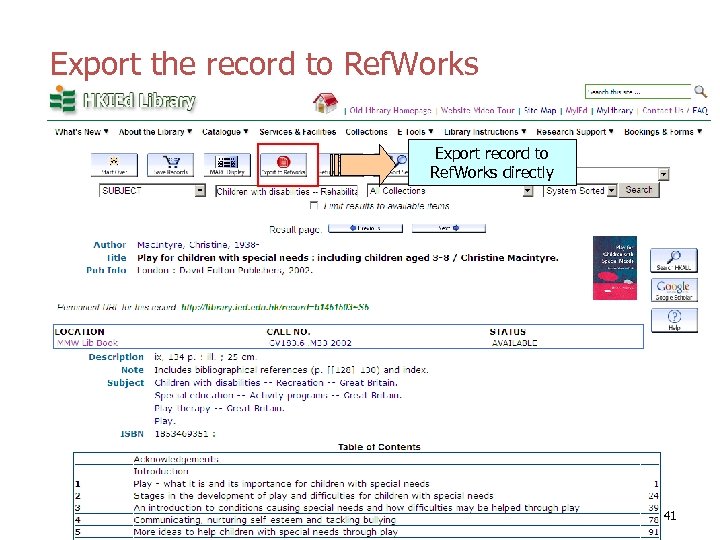Click the MyLibrary link
720x540 pixels.
[x=614, y=110]
